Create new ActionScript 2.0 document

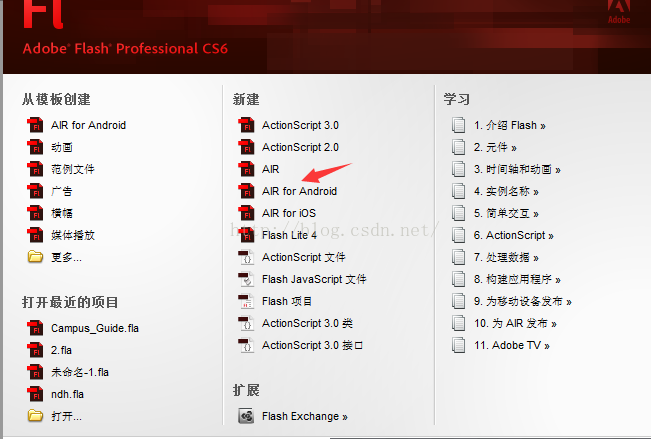tap(300, 147)
